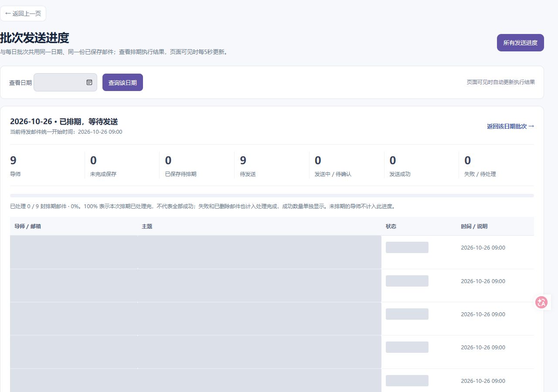Click the 导师 count label
The width and height of the screenshot is (558, 392).
[x=15, y=174]
